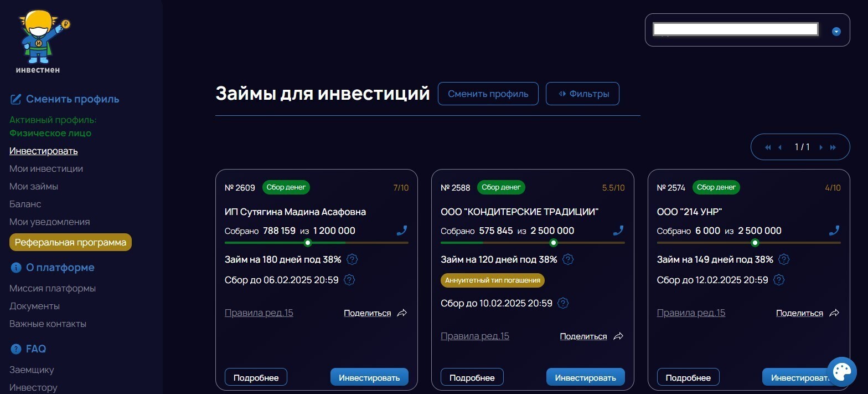
Task: Open the О платформе section heading
Action: [x=60, y=268]
